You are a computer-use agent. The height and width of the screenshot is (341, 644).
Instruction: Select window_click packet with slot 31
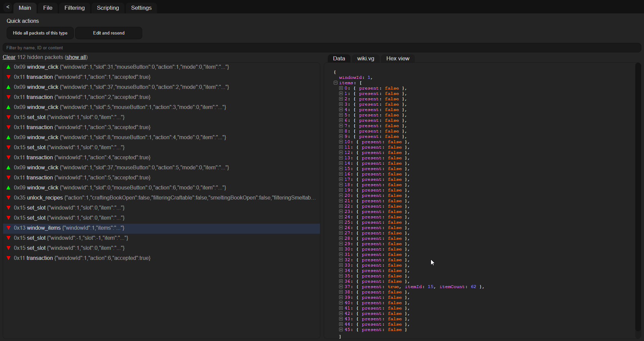(161, 67)
